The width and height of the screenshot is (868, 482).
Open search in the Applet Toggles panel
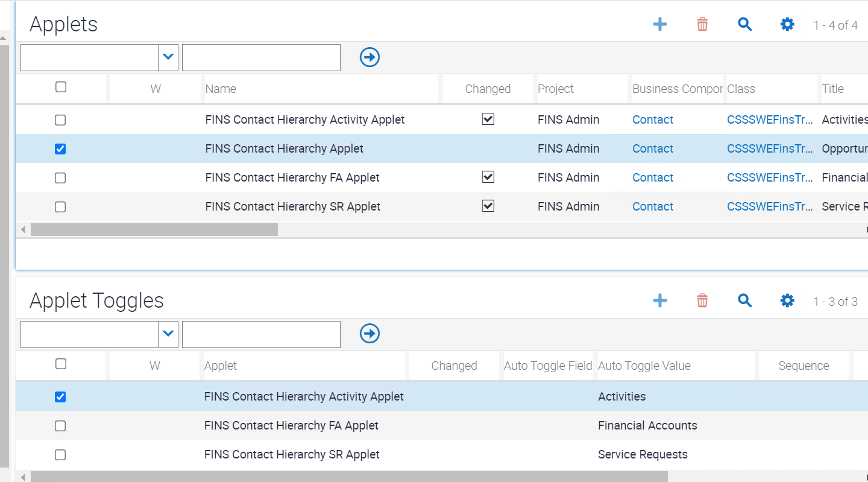[x=744, y=300]
